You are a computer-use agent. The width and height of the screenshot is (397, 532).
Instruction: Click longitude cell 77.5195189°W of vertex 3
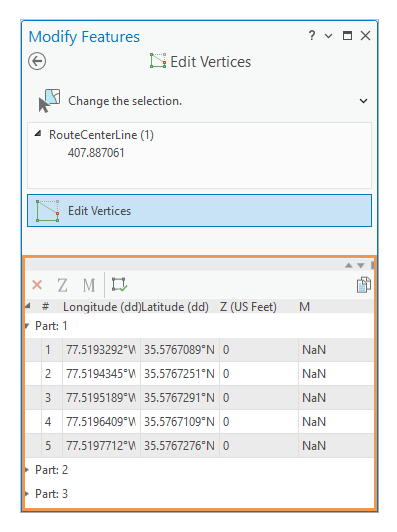coord(101,398)
